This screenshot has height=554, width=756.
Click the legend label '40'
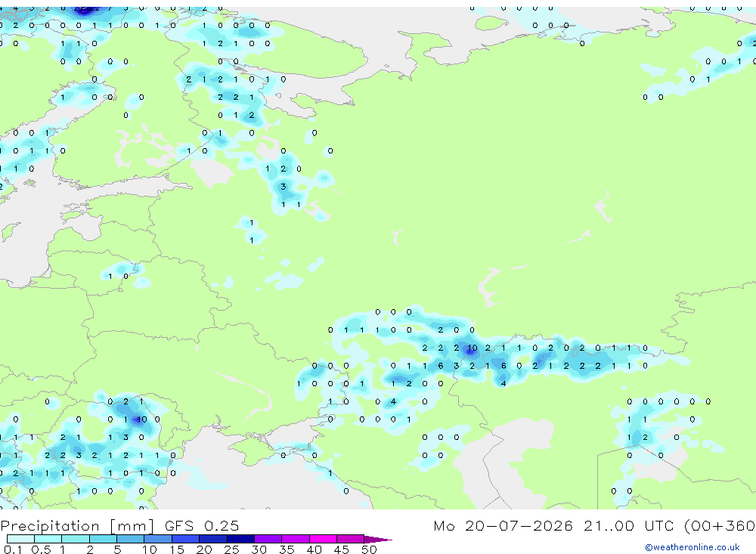coord(314,549)
